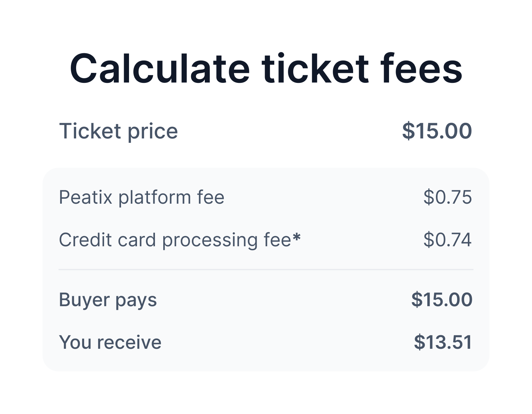Click the word "processing" in the fee row

210,240
